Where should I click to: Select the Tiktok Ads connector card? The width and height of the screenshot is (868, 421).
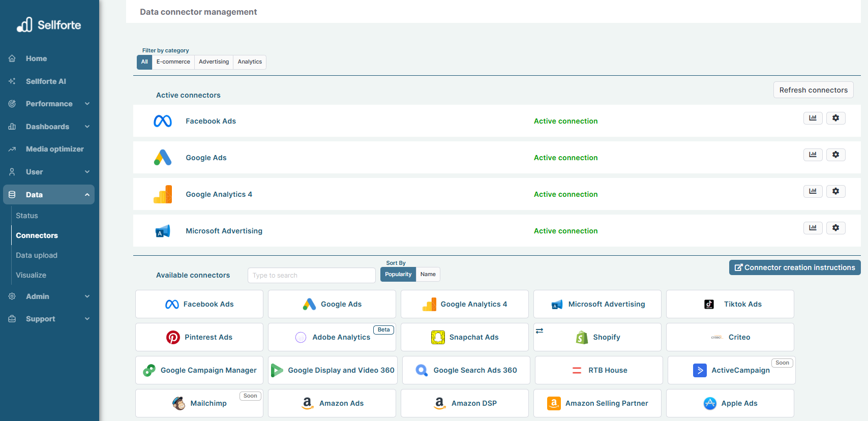coord(730,304)
